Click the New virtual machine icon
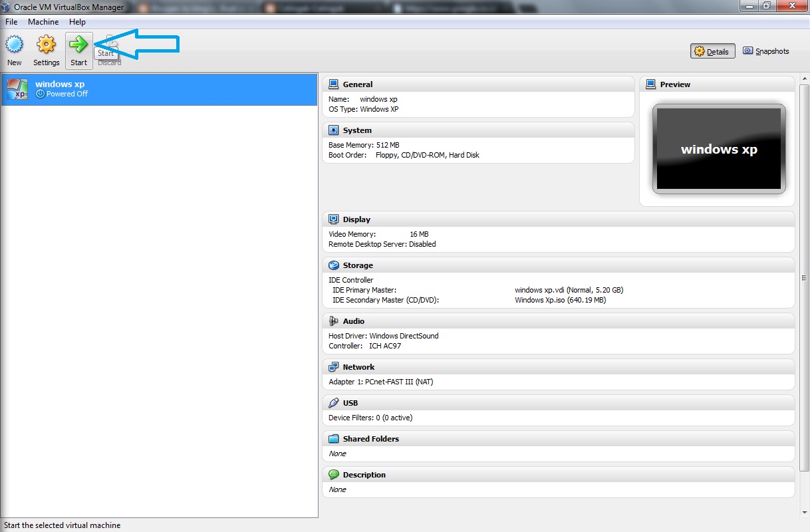Image resolution: width=810 pixels, height=532 pixels. (x=14, y=45)
